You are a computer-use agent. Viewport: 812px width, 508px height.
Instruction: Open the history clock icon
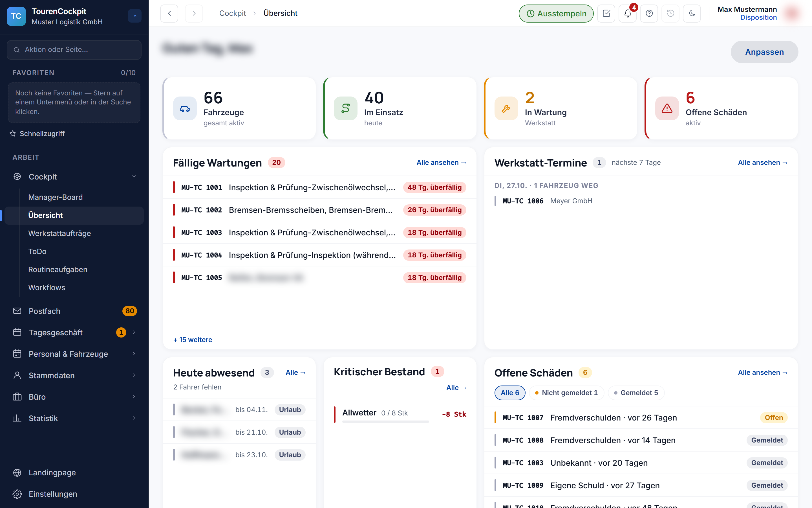tap(670, 14)
